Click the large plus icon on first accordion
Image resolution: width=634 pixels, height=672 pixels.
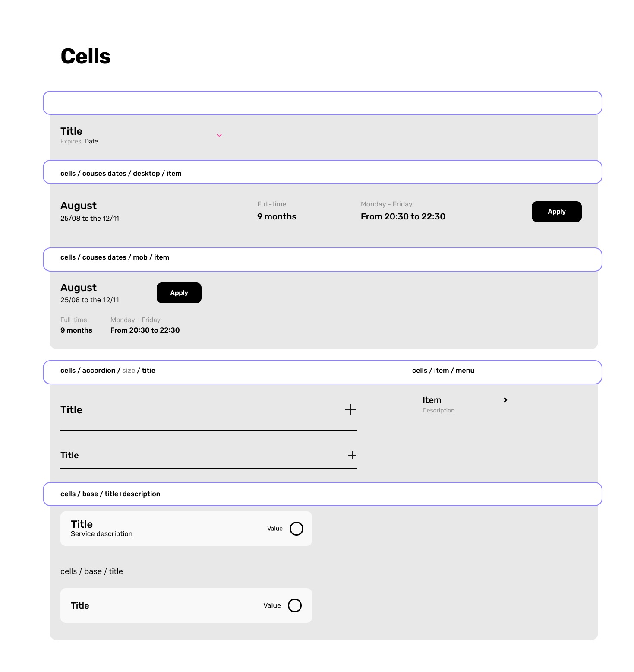point(350,409)
